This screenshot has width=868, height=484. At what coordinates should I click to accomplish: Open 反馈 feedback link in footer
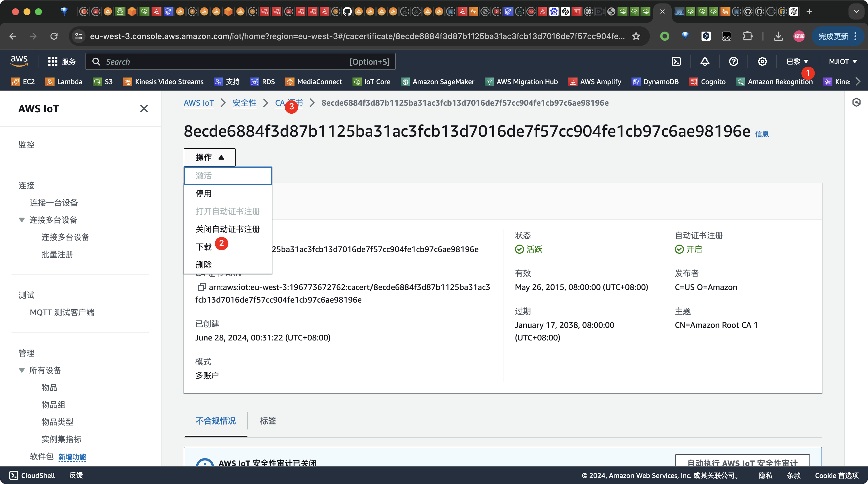click(x=76, y=475)
